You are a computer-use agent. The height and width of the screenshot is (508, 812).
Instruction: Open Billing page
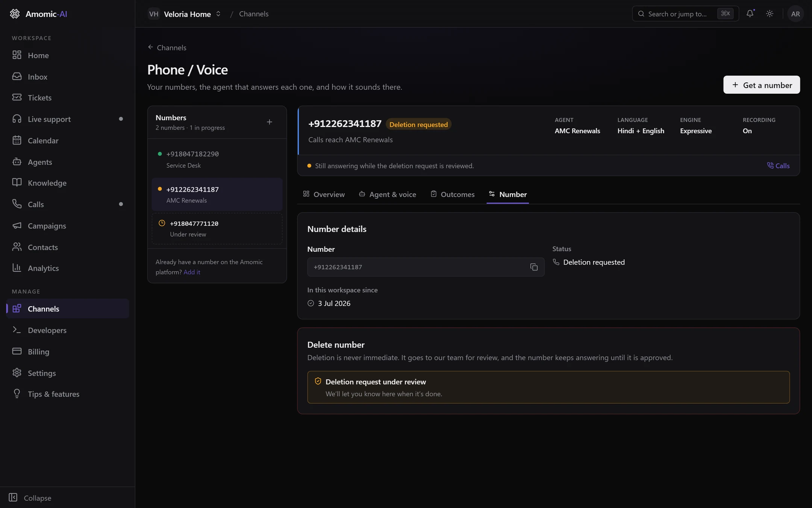[x=68, y=351]
